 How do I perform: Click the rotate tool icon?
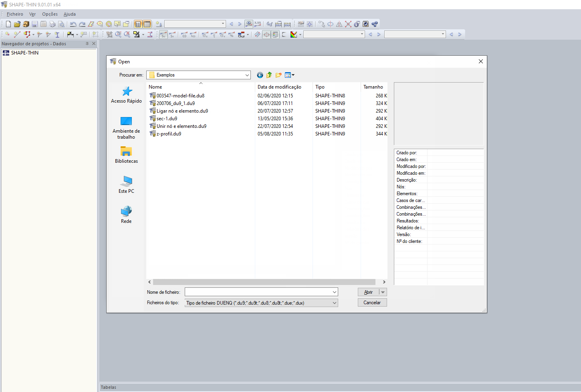pos(330,24)
